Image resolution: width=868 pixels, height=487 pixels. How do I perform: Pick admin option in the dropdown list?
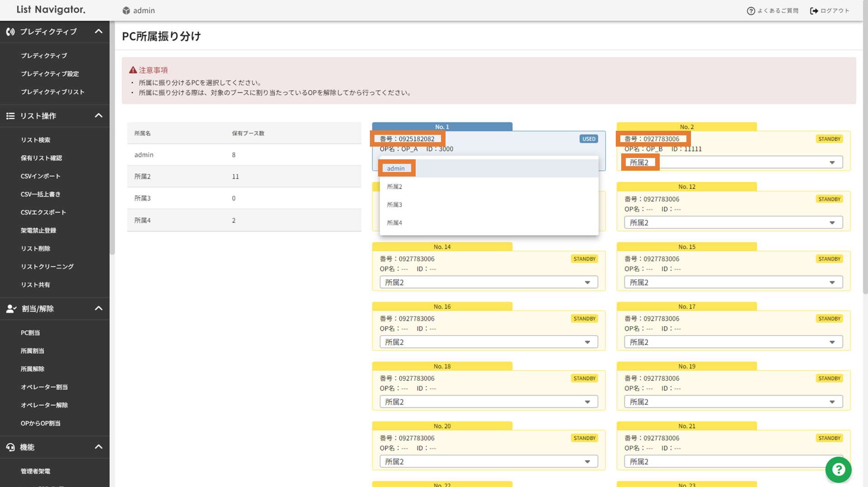396,168
